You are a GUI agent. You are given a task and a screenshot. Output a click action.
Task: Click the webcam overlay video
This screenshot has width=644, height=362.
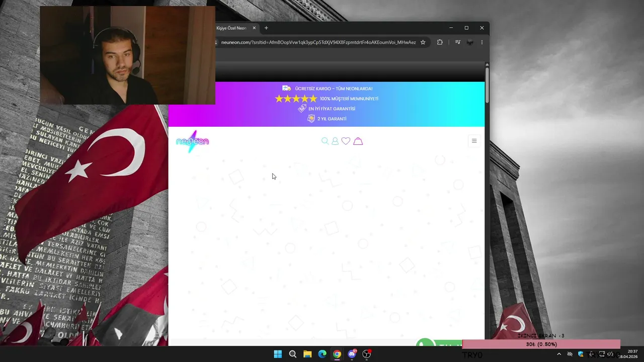click(127, 55)
